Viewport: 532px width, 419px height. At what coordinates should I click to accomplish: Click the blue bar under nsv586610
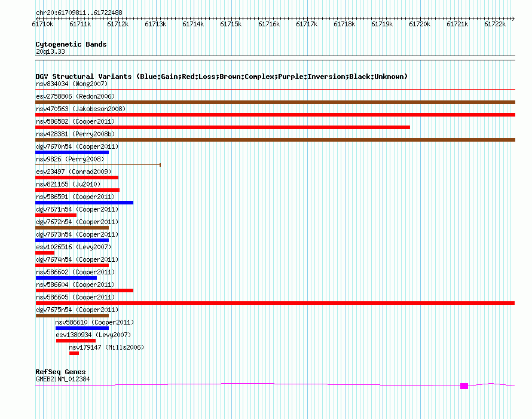pyautogui.click(x=82, y=328)
